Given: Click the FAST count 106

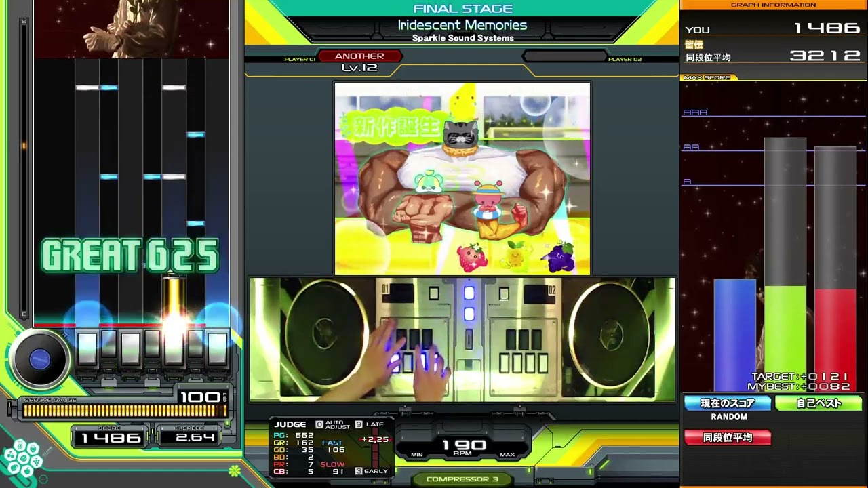Looking at the screenshot, I should tap(335, 450).
